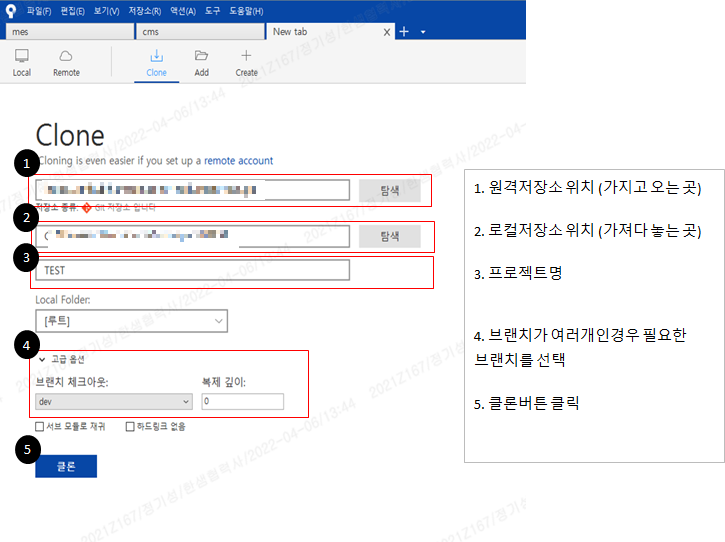Image resolution: width=725 pixels, height=542 pixels.
Task: Open the tab list dropdown arrow
Action: click(x=423, y=32)
